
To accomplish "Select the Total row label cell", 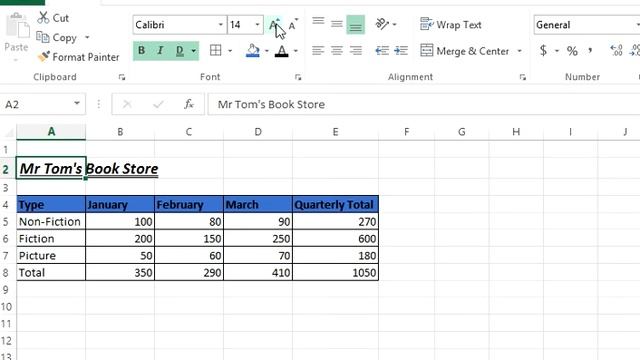I will pos(51,272).
